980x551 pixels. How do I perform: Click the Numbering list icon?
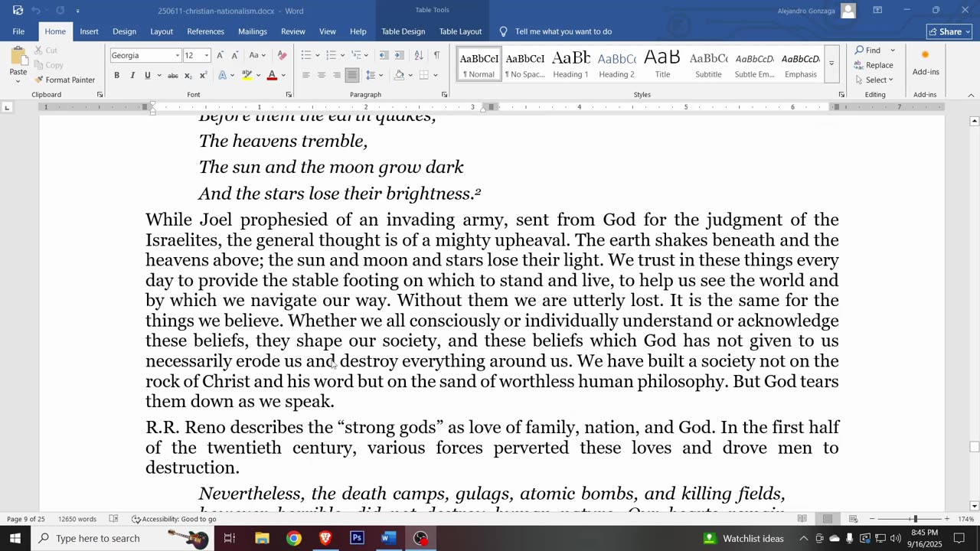point(331,55)
